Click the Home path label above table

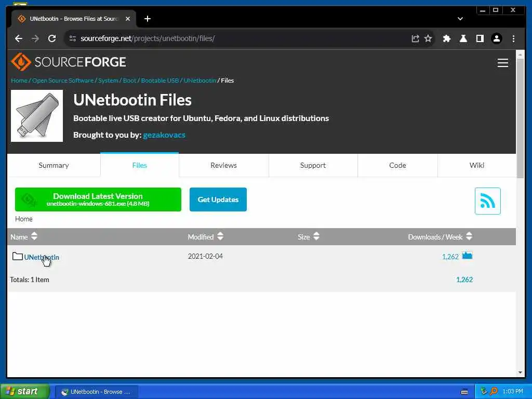(24, 219)
